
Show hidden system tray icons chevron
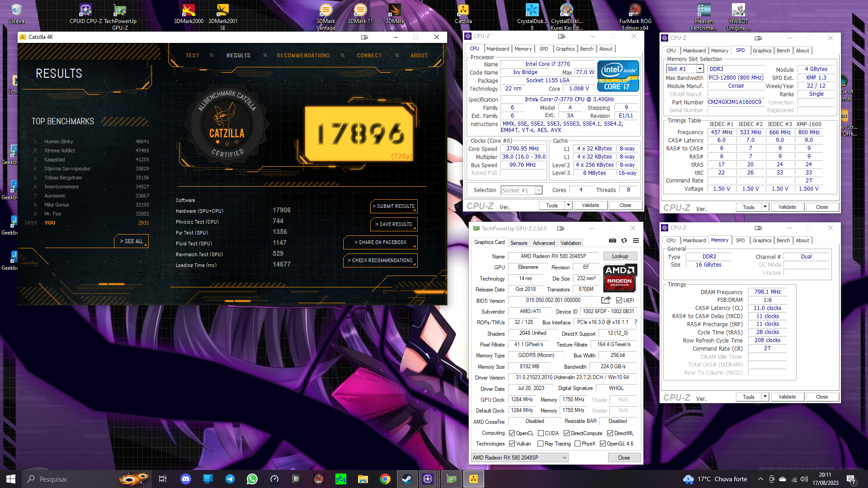click(x=760, y=479)
